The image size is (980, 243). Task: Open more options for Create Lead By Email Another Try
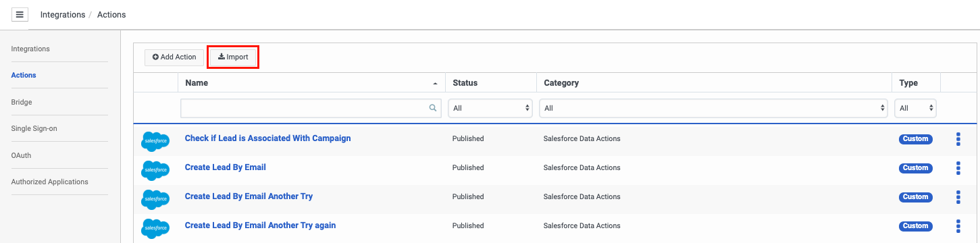click(x=958, y=197)
